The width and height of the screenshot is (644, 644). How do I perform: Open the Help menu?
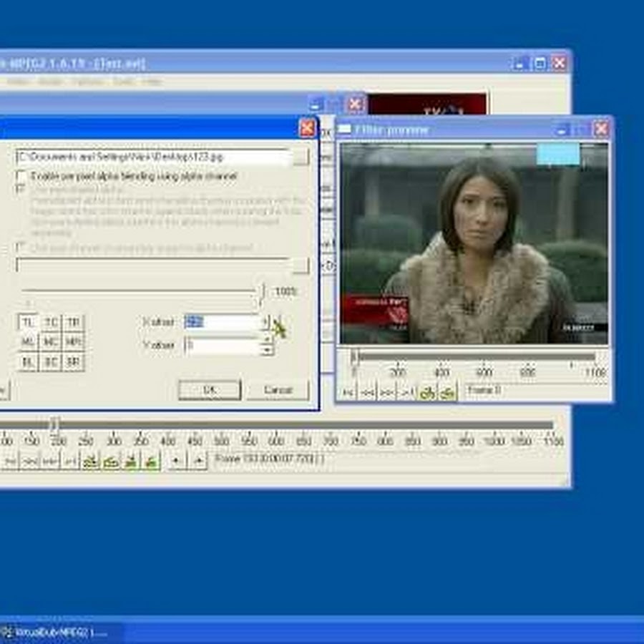(151, 82)
